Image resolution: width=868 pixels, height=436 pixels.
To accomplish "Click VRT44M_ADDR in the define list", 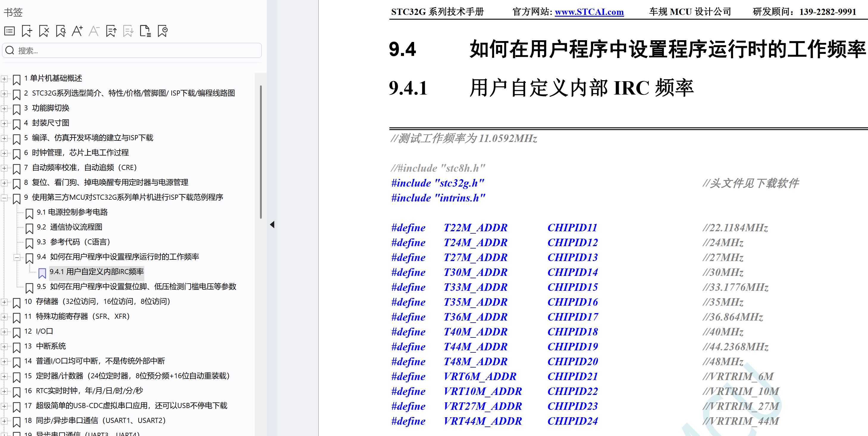I will point(482,421).
